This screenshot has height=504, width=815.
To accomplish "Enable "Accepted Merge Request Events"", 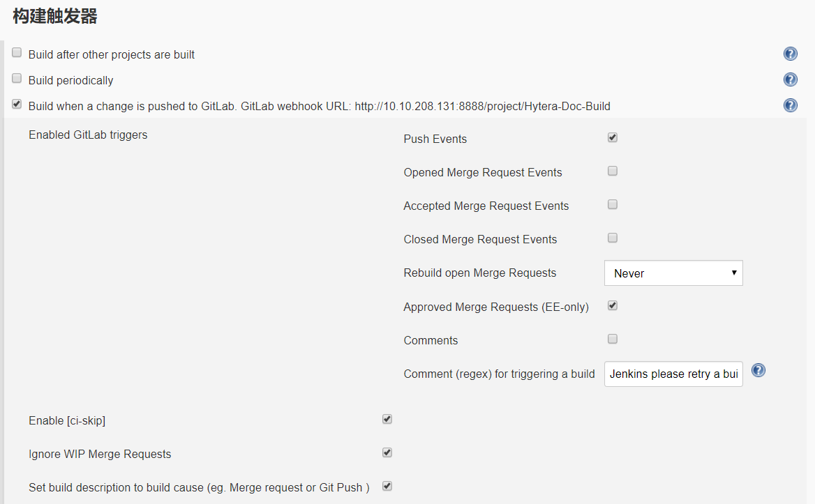I will click(x=612, y=204).
